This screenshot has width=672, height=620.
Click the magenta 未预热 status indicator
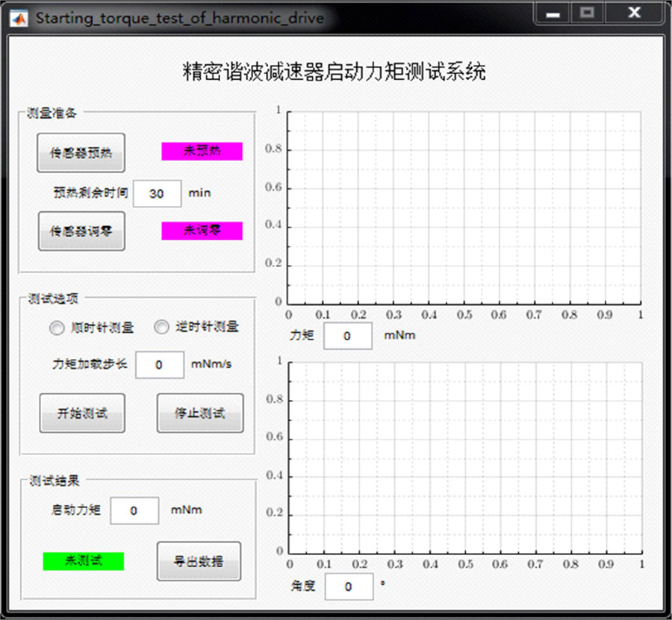(x=202, y=151)
